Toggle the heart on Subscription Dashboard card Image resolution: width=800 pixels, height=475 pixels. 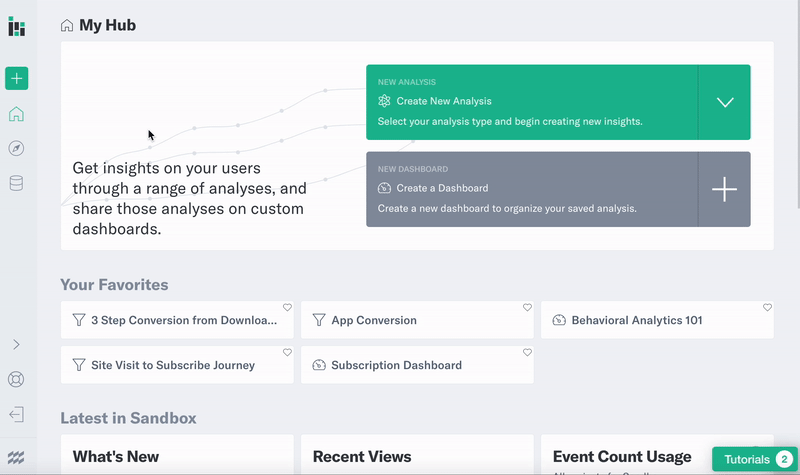point(528,353)
